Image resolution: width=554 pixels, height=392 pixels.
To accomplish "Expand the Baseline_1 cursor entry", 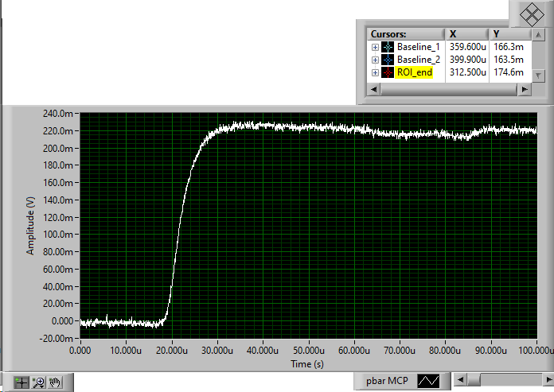I will pyautogui.click(x=375, y=47).
